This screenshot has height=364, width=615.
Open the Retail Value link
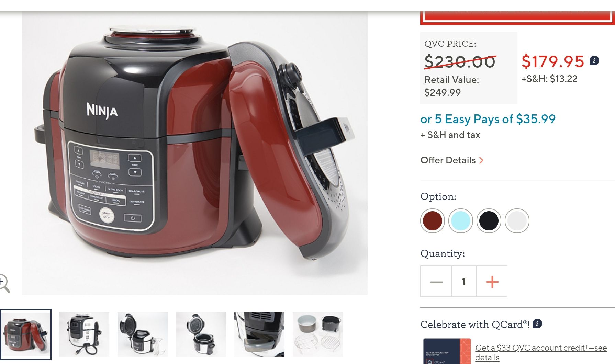(x=451, y=80)
